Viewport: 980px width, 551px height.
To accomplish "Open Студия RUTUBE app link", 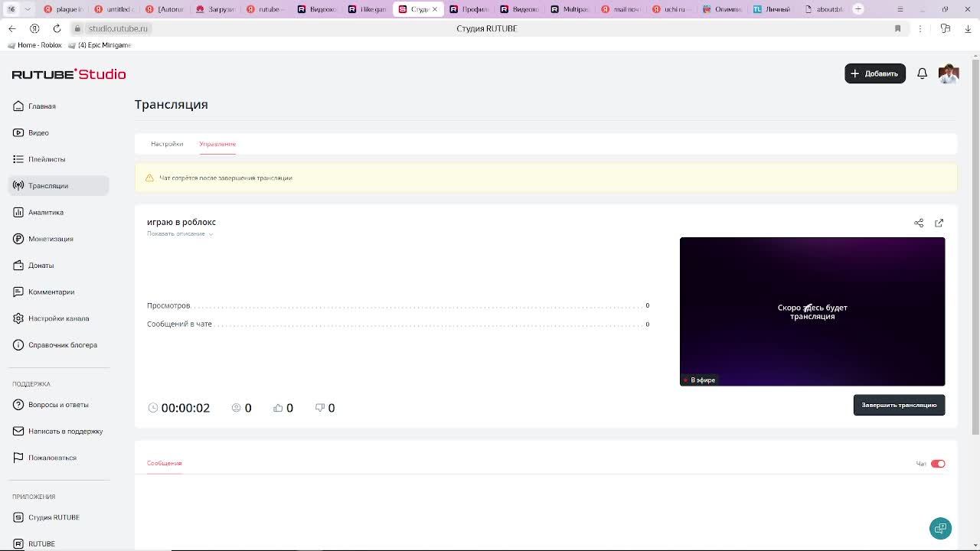I will point(59,517).
